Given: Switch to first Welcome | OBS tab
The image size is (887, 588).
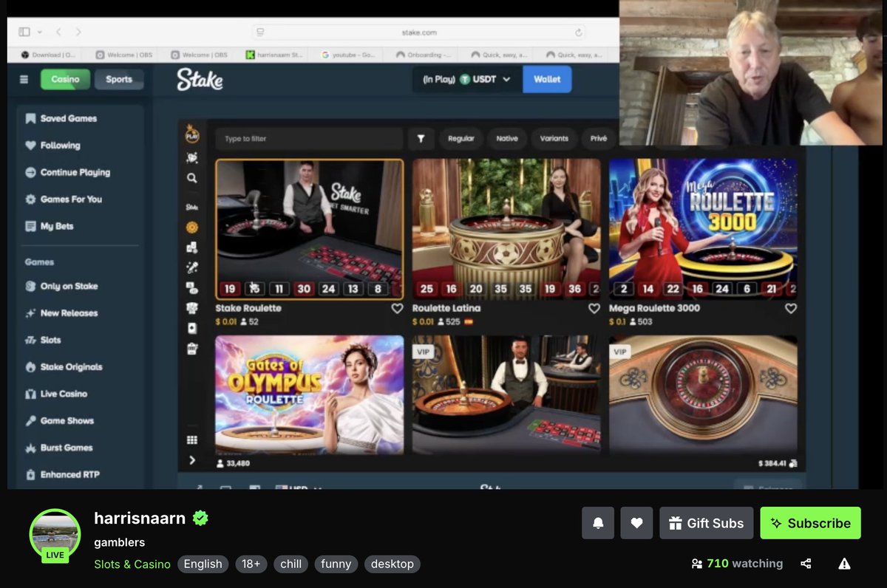Looking at the screenshot, I should 124,55.
